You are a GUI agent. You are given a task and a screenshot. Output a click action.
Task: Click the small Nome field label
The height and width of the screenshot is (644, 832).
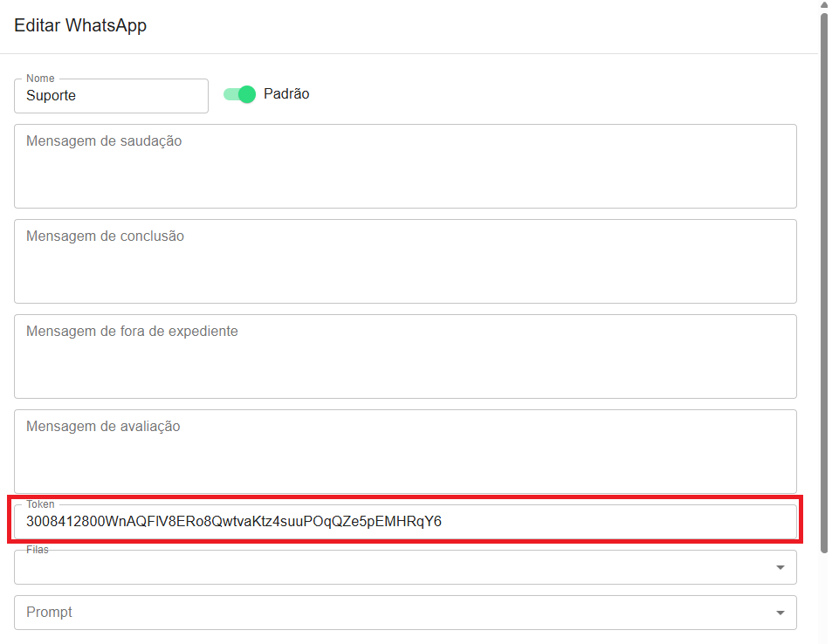point(40,79)
